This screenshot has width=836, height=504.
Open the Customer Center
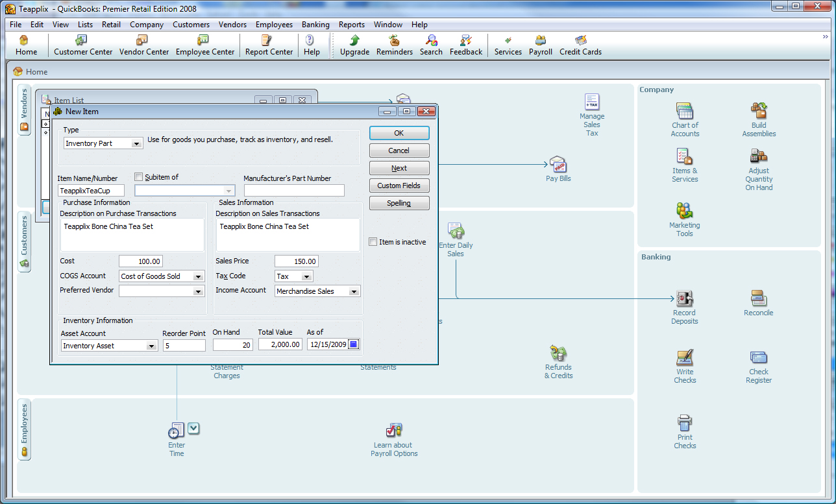tap(83, 45)
